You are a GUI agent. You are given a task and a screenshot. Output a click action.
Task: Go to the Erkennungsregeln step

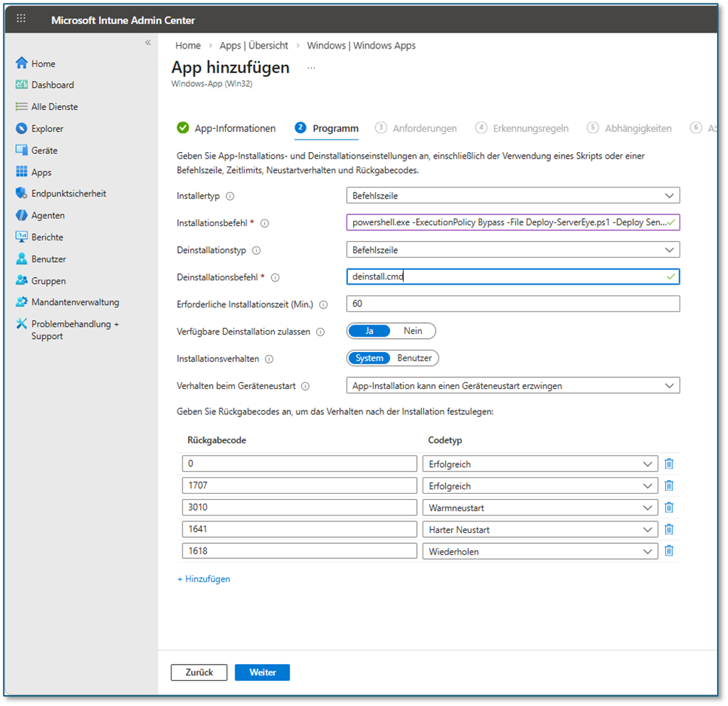522,128
